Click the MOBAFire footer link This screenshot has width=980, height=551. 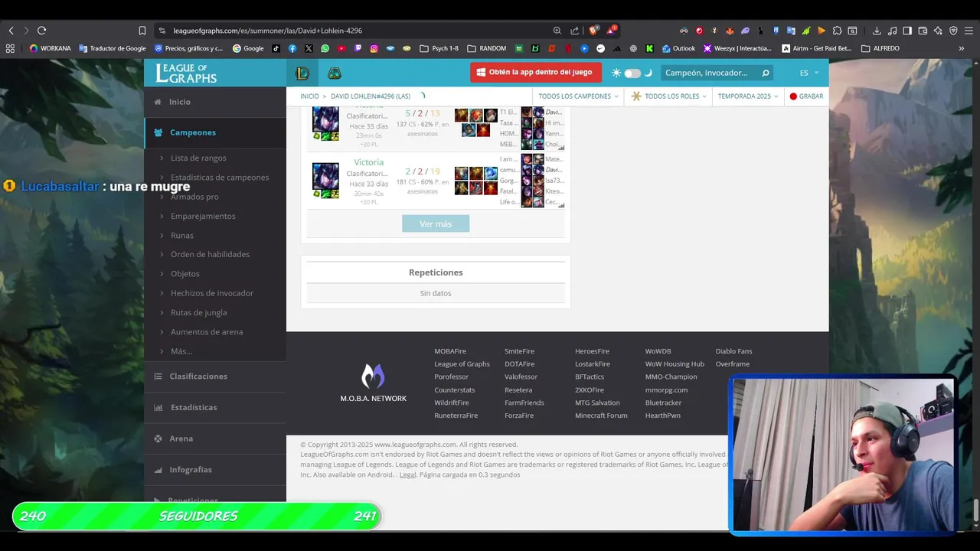tap(450, 351)
